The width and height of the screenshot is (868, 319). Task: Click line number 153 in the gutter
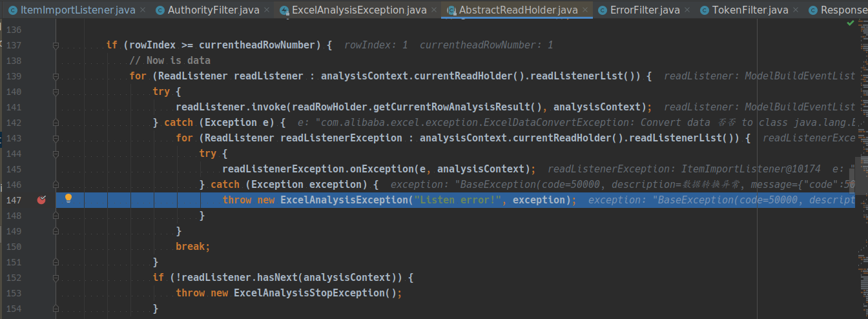[14, 293]
